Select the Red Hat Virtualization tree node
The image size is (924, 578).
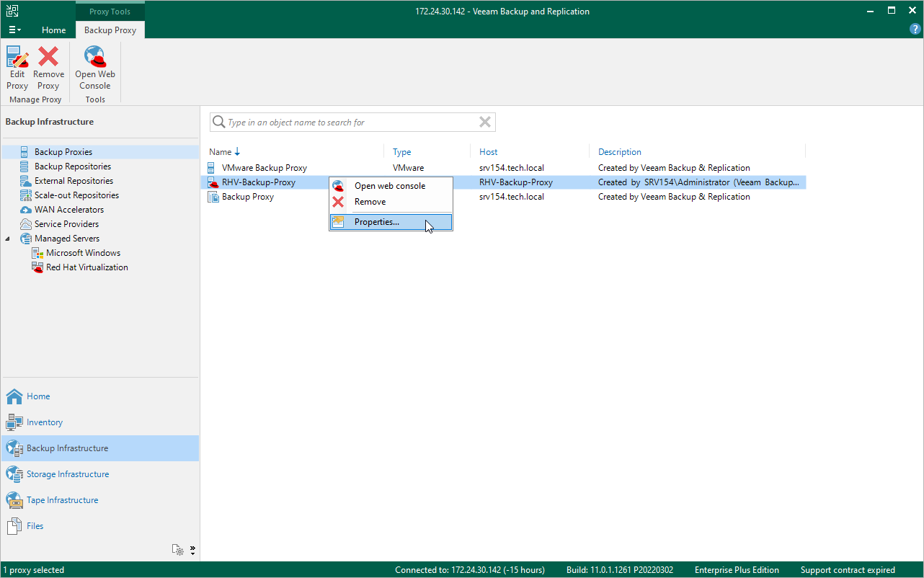click(x=87, y=267)
